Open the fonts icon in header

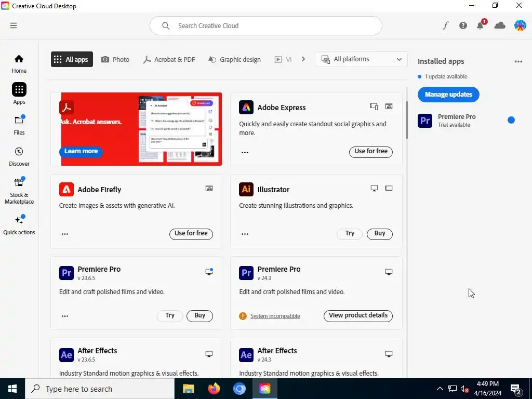[x=445, y=25]
